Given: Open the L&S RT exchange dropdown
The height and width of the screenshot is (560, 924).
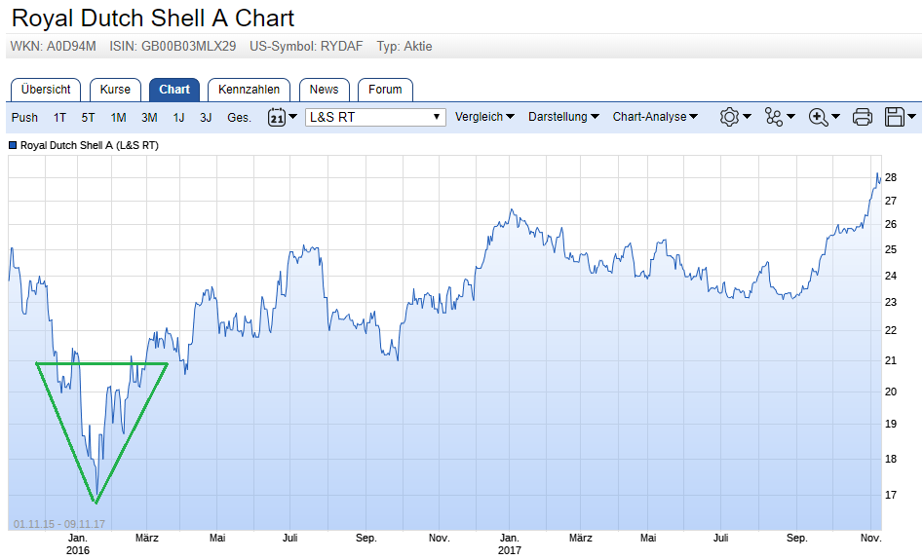Looking at the screenshot, I should pyautogui.click(x=375, y=117).
